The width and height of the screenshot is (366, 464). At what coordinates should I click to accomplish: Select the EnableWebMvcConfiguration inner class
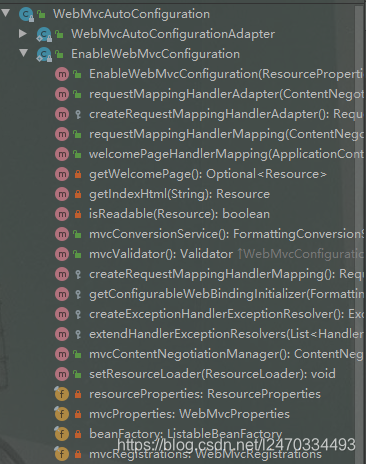155,54
